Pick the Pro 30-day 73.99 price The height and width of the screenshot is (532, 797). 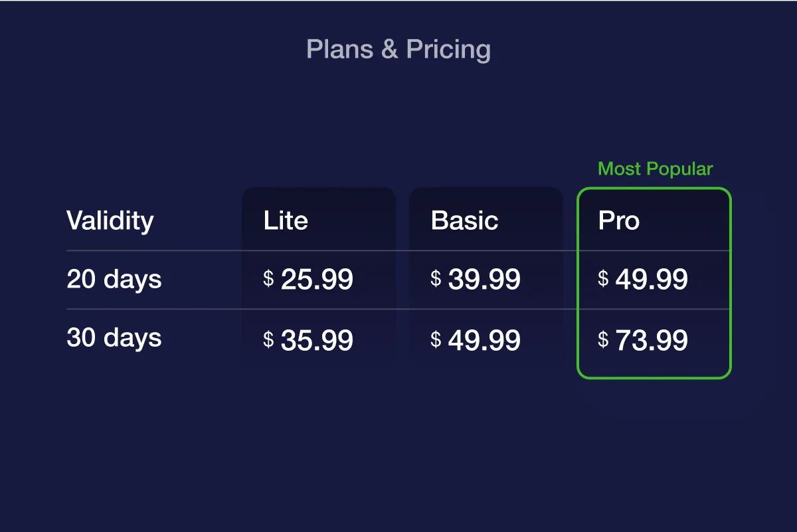(x=652, y=341)
